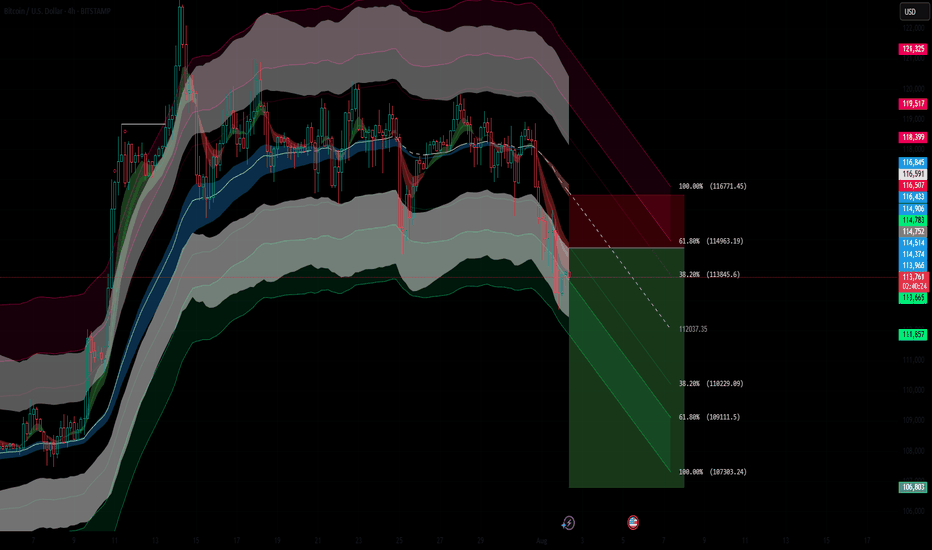The width and height of the screenshot is (932, 550).
Task: Click the red 119,517 price tag
Action: [x=913, y=103]
